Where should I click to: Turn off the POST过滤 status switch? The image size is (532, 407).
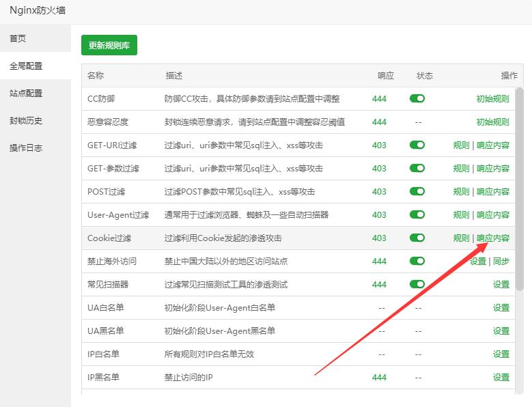(417, 191)
